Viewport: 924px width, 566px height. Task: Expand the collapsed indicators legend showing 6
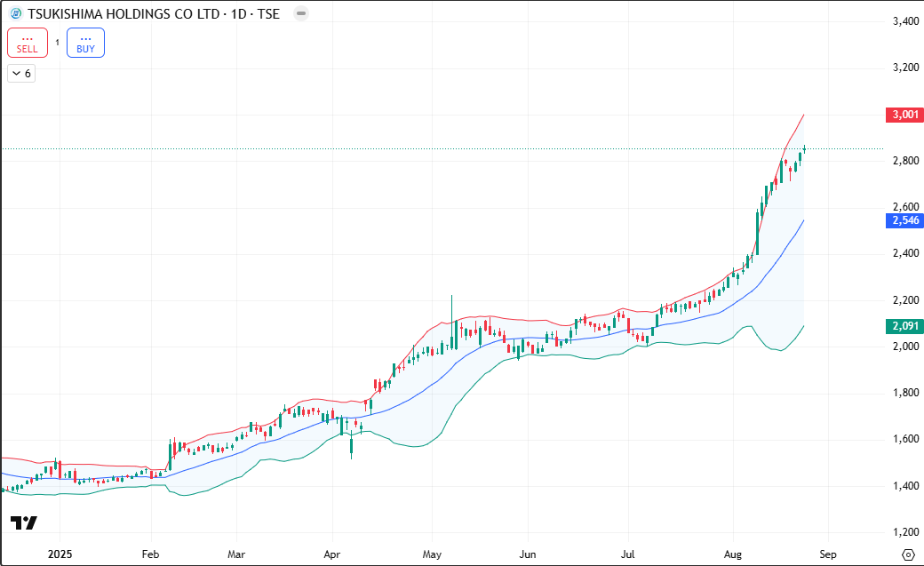point(21,74)
